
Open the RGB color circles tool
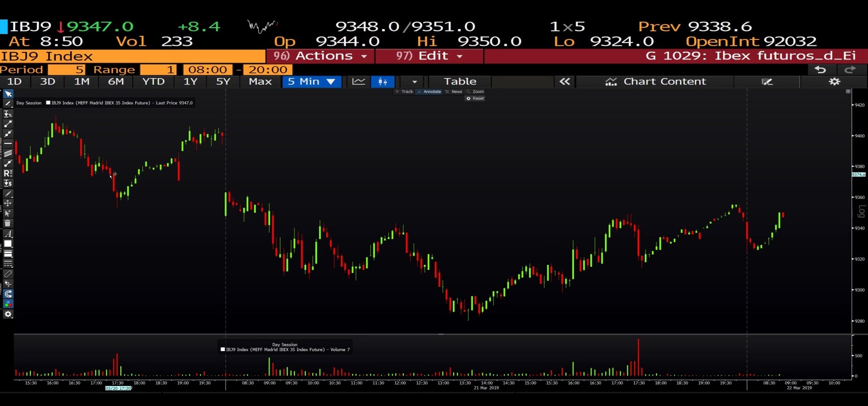8,304
